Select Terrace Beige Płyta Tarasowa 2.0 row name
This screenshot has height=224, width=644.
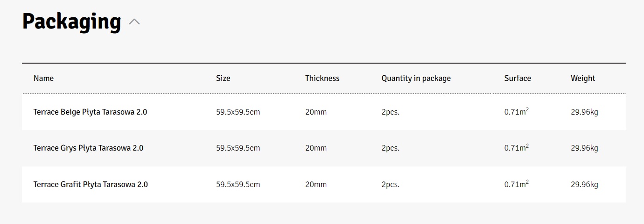(x=90, y=112)
